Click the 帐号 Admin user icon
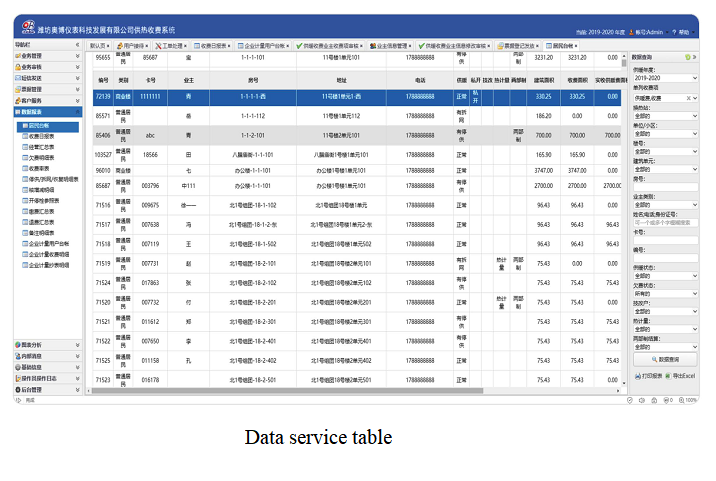716x481 pixels. click(x=632, y=32)
